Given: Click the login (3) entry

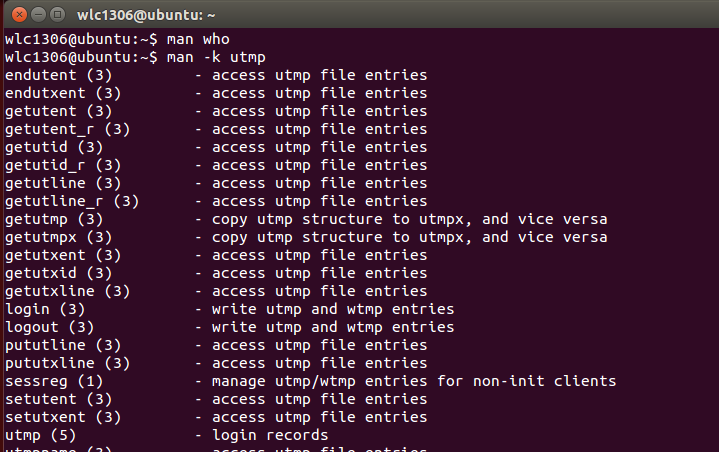Looking at the screenshot, I should point(45,309).
